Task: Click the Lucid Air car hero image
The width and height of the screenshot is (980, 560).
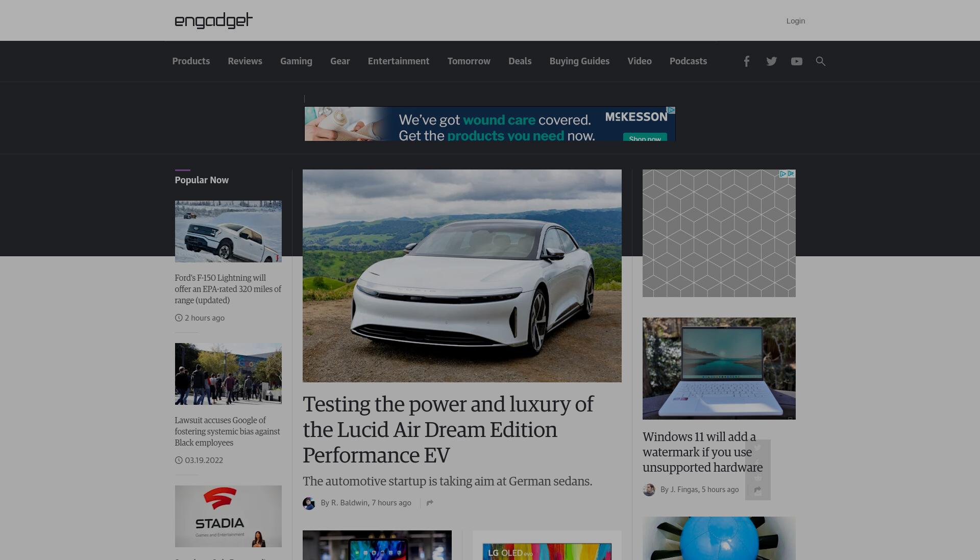Action: [462, 276]
